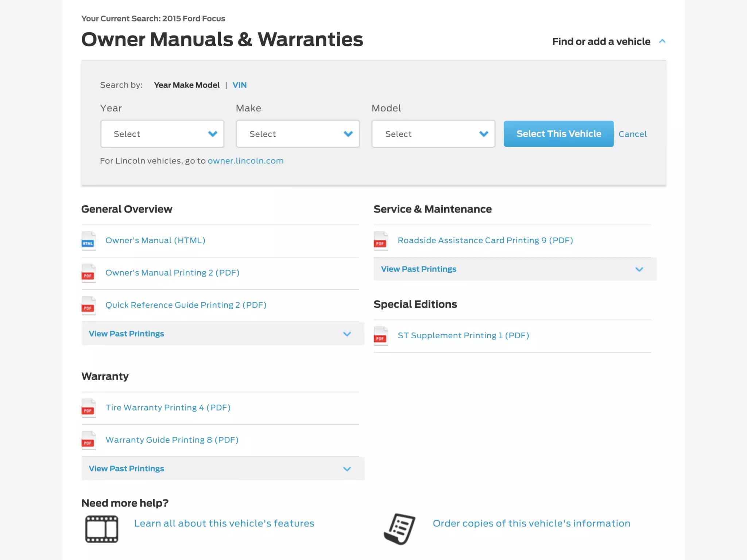Viewport: 747px width, 560px height.
Task: Click PDF icon for Owner's Manual Printing 2
Action: pyautogui.click(x=88, y=273)
